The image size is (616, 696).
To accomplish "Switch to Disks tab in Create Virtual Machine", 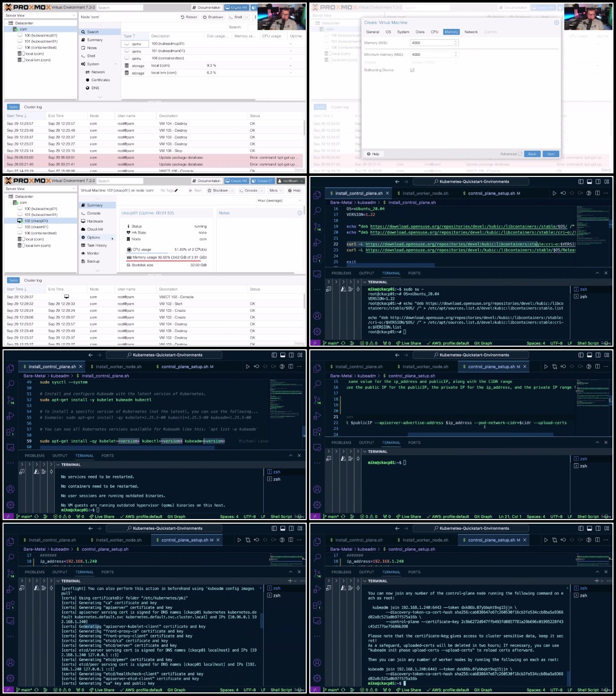I will [x=420, y=32].
